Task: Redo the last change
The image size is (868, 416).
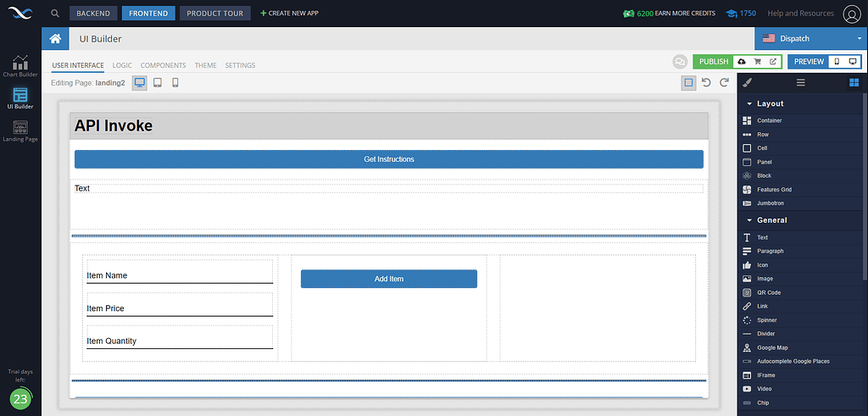Action: click(724, 83)
